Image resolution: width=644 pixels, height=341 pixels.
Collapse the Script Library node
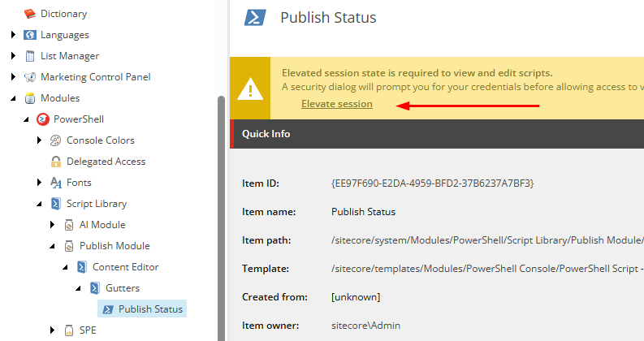40,204
